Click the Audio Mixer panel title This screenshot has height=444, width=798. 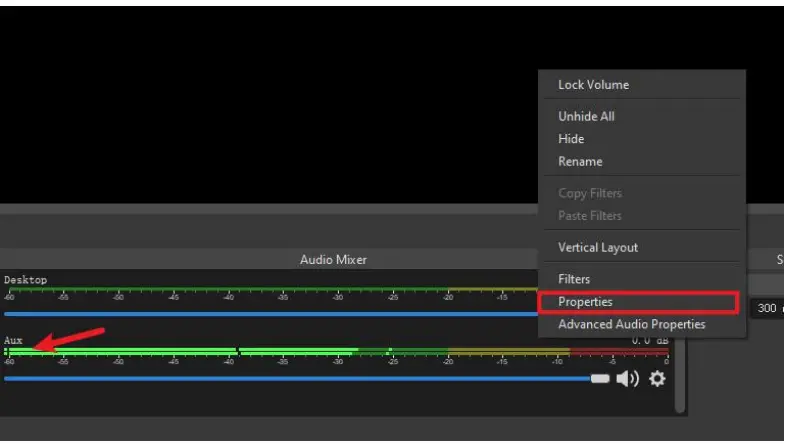point(333,260)
